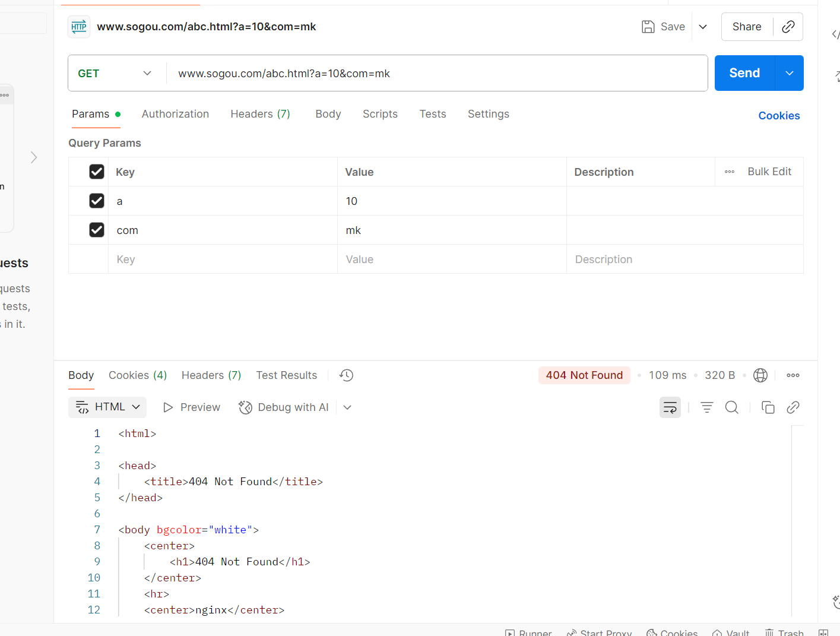Click the blue Send button
This screenshot has width=840, height=636.
point(744,73)
